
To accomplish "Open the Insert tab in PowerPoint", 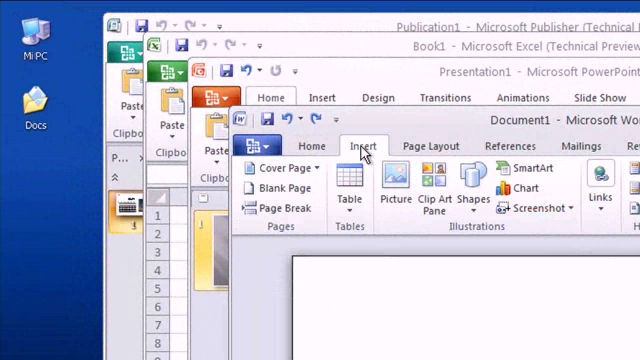I will (322, 98).
